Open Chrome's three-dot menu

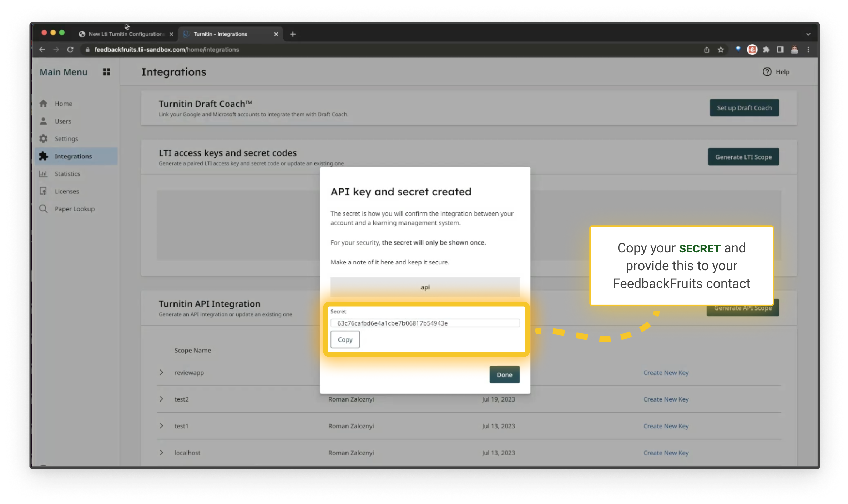(x=808, y=50)
